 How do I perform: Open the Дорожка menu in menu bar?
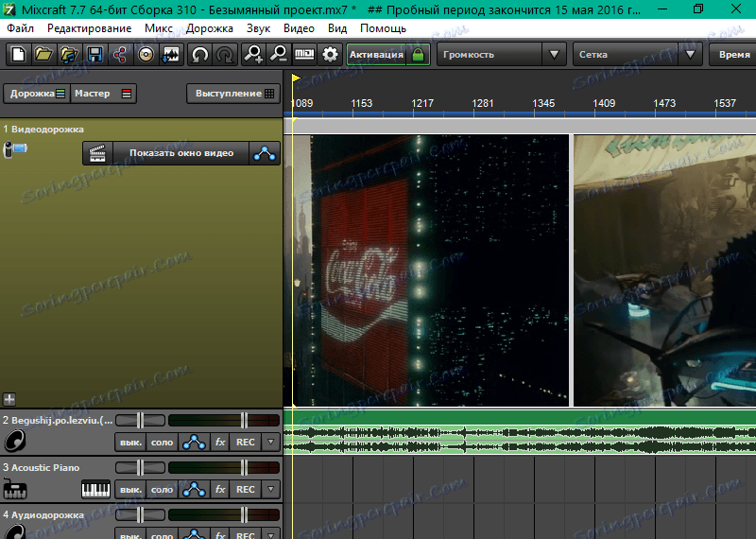[x=210, y=28]
